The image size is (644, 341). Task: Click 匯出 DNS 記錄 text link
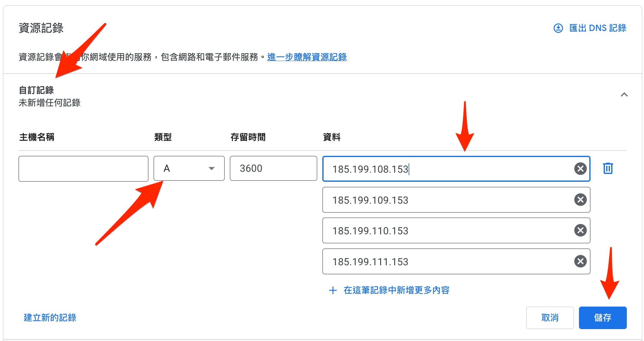(597, 28)
